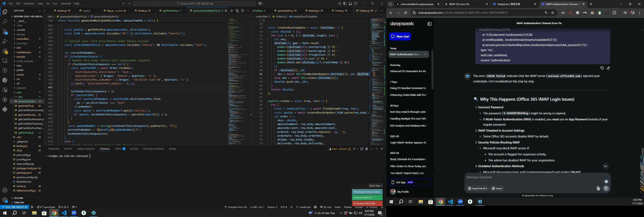The width and height of the screenshot is (644, 217).
Task: Open Remote Explorer icon in activity bar
Action: [5, 61]
